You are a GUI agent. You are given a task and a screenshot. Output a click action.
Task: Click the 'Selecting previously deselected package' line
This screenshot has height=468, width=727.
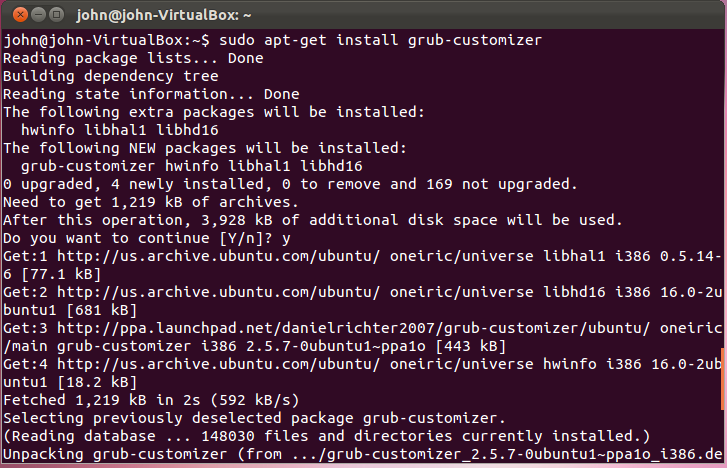click(254, 418)
